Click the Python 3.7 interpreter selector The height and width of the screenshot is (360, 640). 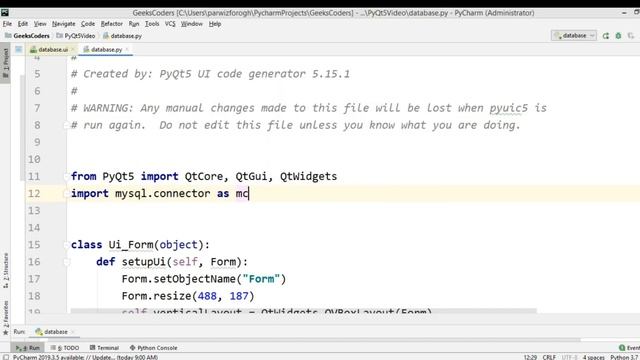624,357
